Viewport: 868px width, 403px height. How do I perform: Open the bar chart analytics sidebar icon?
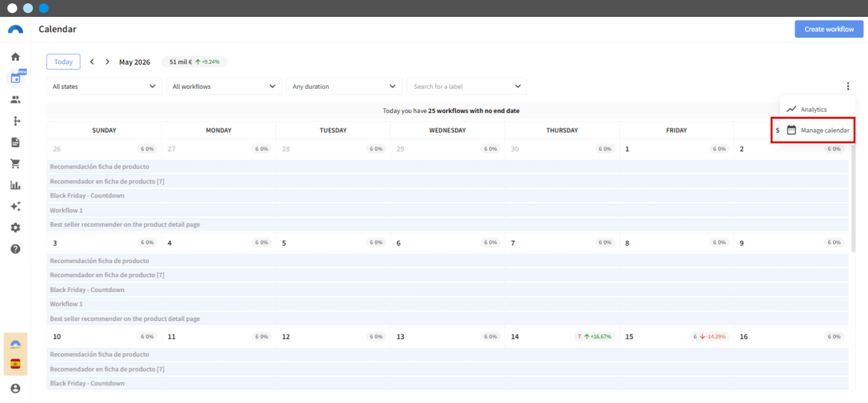click(15, 185)
